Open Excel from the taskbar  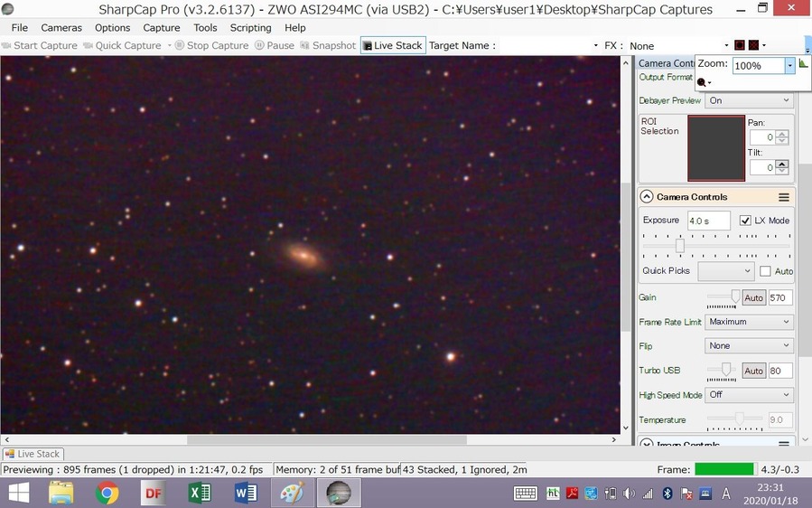coord(200,493)
